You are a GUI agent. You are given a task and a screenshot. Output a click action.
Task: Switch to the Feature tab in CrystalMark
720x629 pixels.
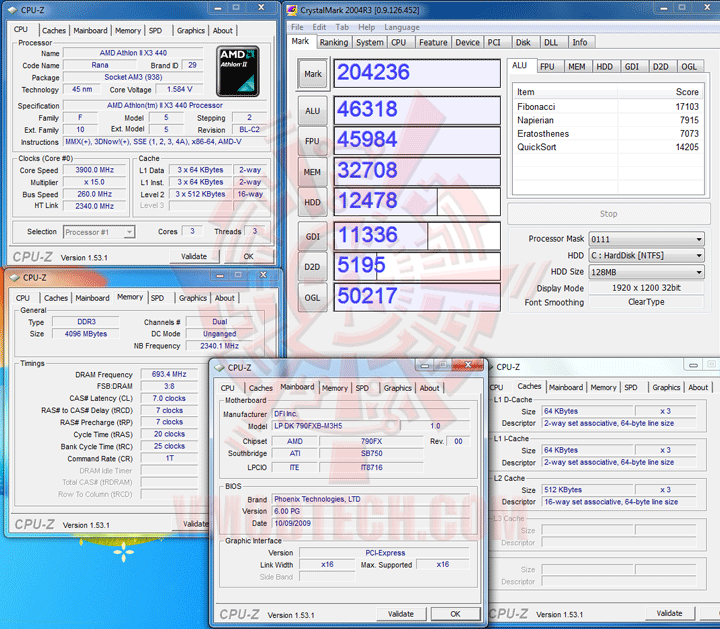tap(433, 42)
